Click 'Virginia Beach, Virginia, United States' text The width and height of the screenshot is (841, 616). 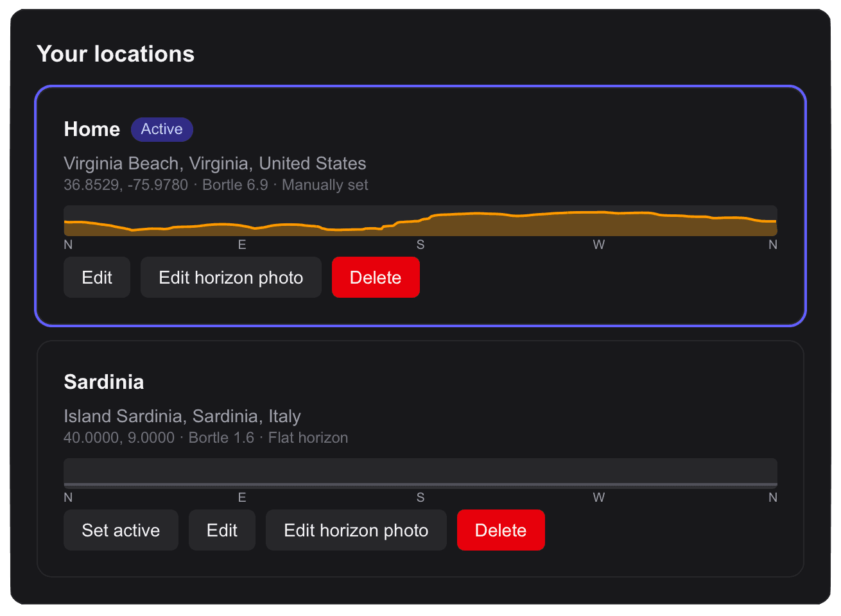point(215,164)
